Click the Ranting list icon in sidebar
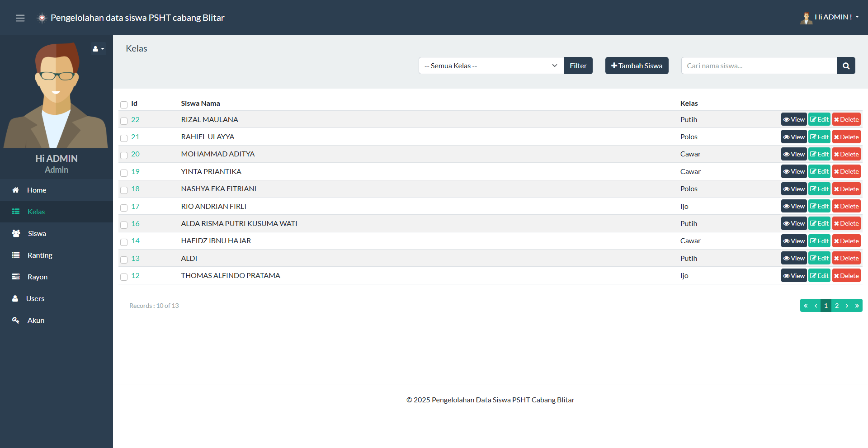 point(16,255)
